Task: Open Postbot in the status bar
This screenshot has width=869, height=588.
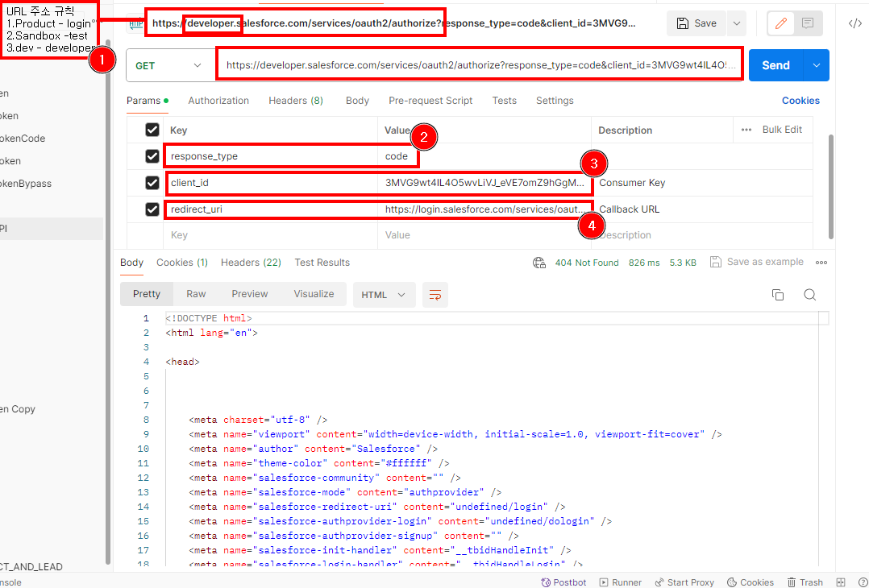Action: coord(563,582)
